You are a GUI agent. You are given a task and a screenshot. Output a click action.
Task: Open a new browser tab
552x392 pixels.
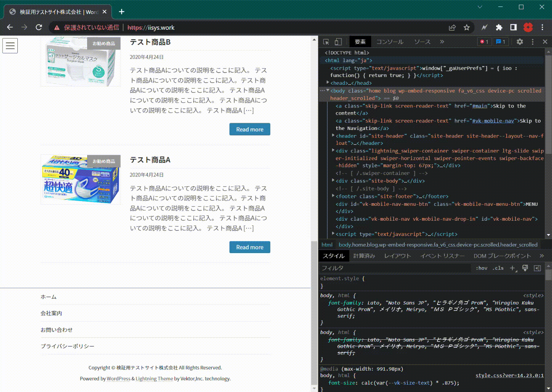pos(122,12)
